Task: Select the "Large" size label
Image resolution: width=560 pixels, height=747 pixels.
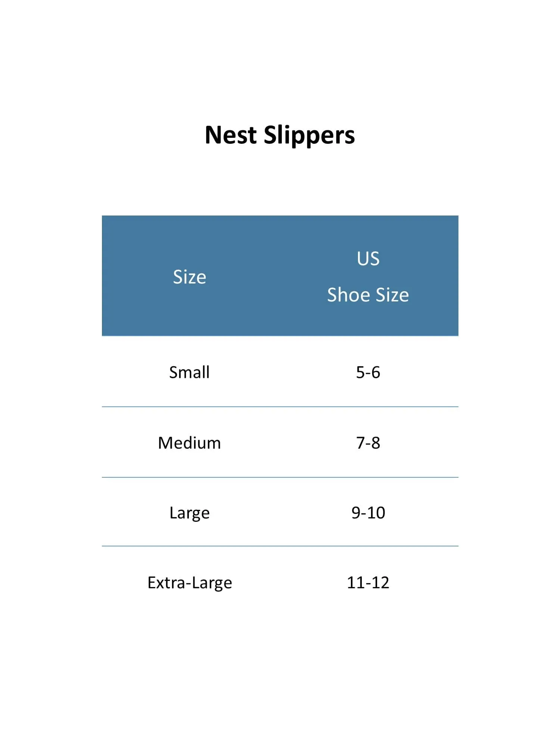Action: pyautogui.click(x=189, y=513)
